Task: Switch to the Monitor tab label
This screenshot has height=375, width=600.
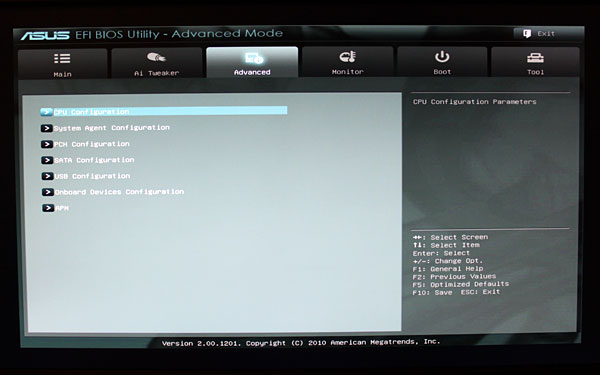Action: pos(347,72)
